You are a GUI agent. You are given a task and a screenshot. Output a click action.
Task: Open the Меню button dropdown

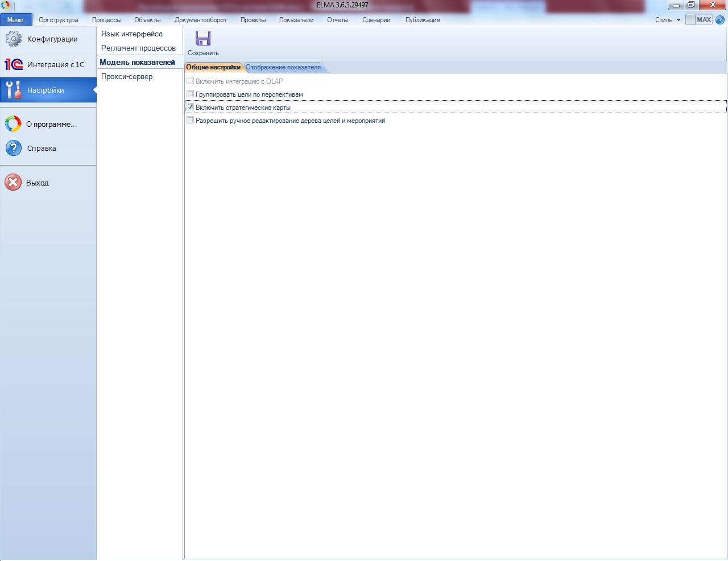[x=16, y=20]
